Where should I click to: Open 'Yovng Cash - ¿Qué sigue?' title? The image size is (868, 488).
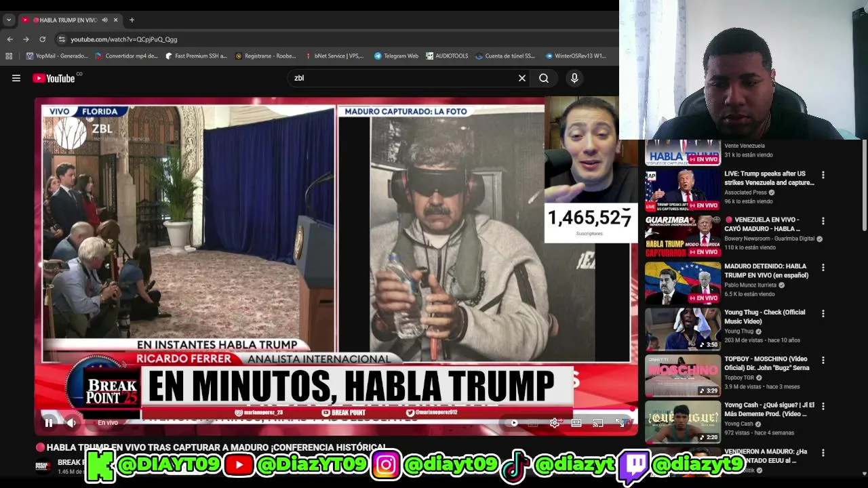(769, 409)
